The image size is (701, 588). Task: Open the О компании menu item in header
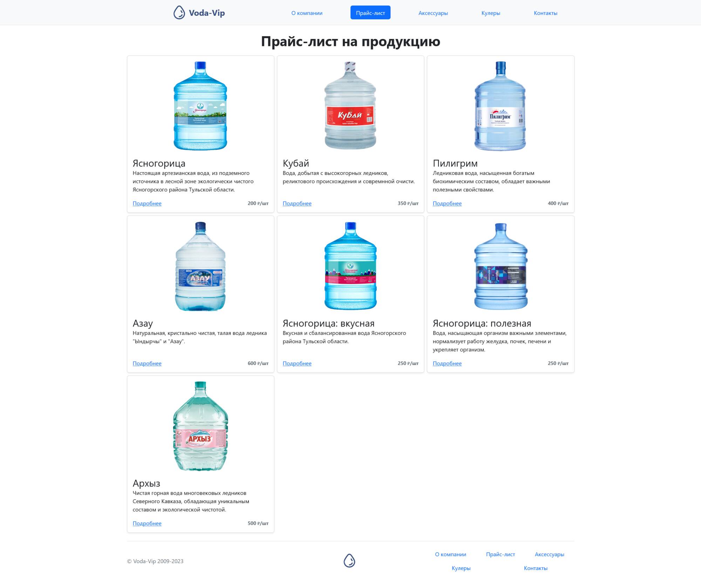pyautogui.click(x=307, y=13)
